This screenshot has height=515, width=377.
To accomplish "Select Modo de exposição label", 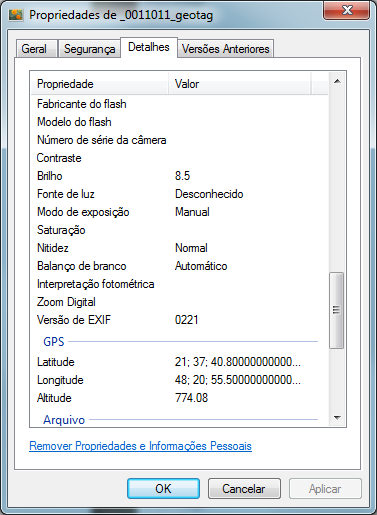I will (x=83, y=212).
